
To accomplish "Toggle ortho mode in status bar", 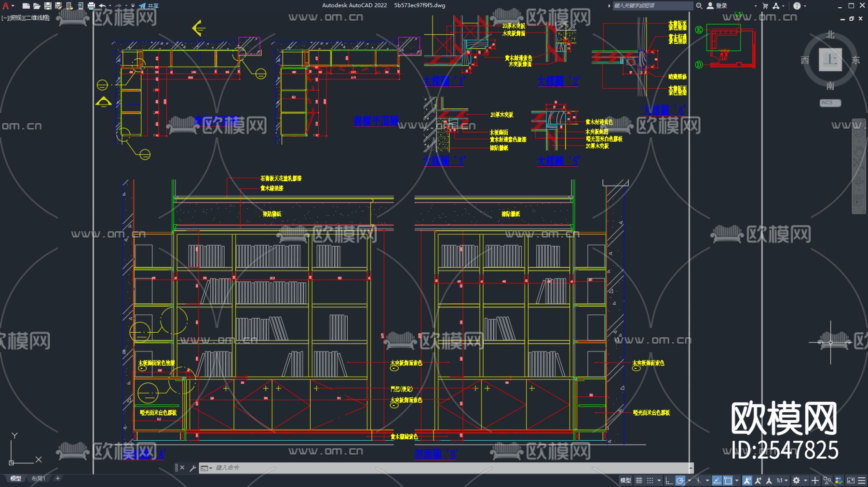I will point(669,480).
